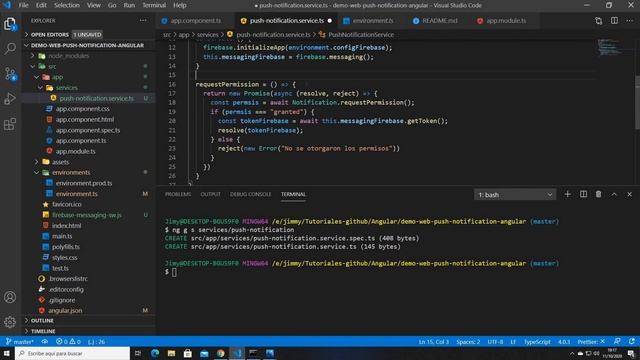Open the Source Control view

[x=10, y=74]
